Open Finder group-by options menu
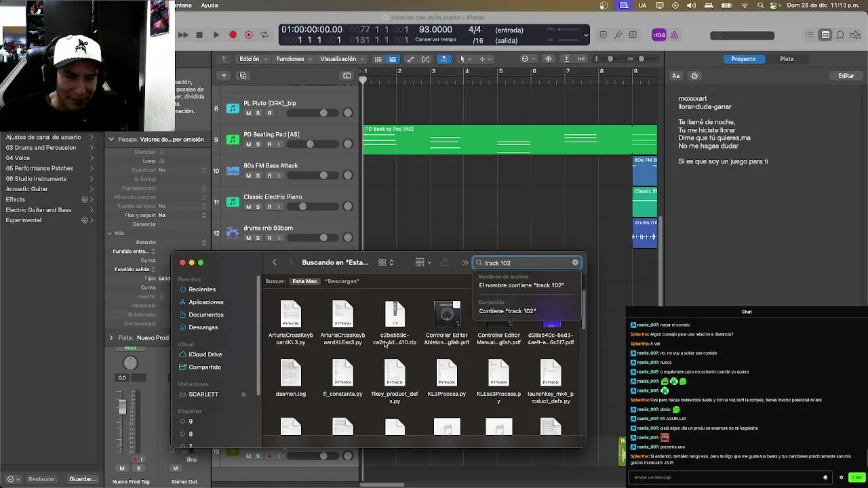The height and width of the screenshot is (488, 868). pyautogui.click(x=424, y=262)
